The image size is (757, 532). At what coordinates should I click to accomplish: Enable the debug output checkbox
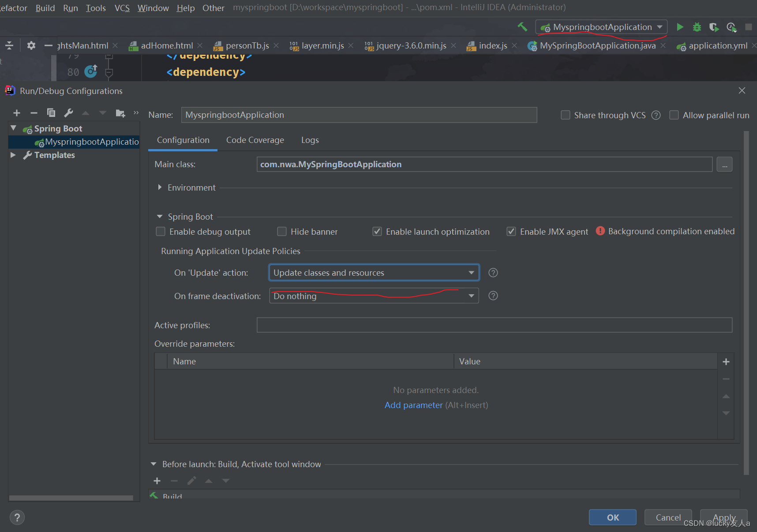[x=161, y=232]
